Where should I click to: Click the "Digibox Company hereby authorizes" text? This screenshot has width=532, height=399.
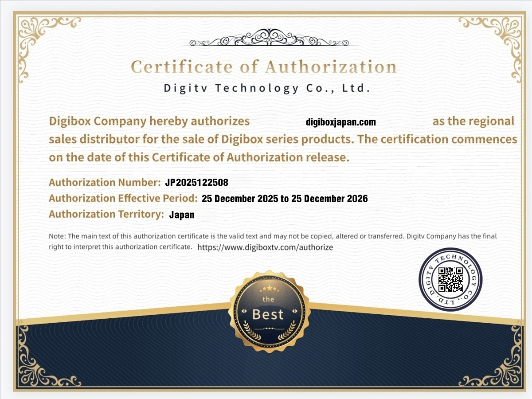tap(149, 121)
